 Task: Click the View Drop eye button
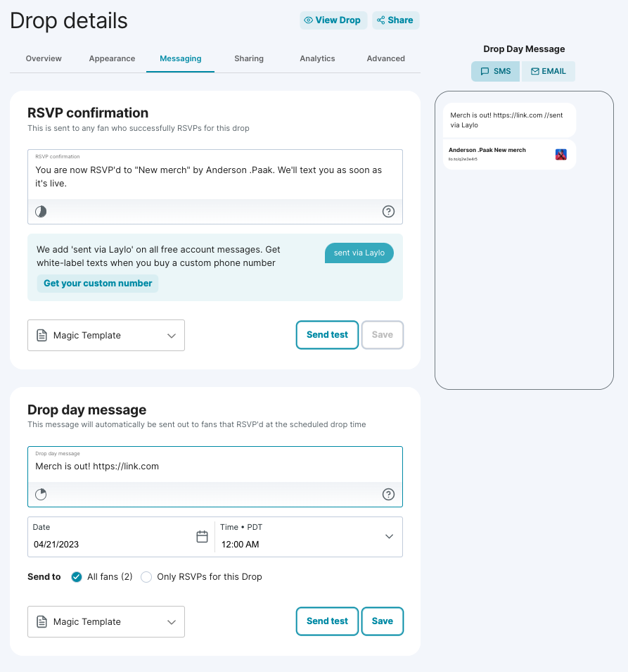tap(333, 20)
